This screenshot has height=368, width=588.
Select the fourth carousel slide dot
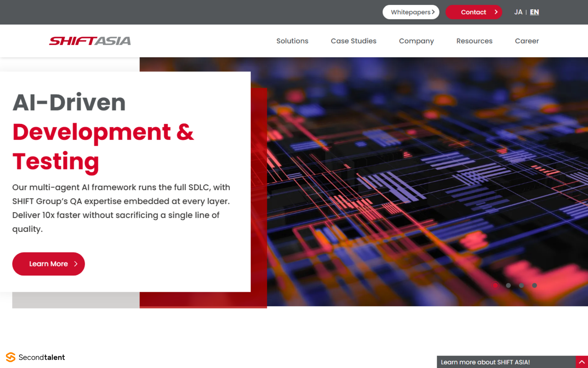pos(534,285)
